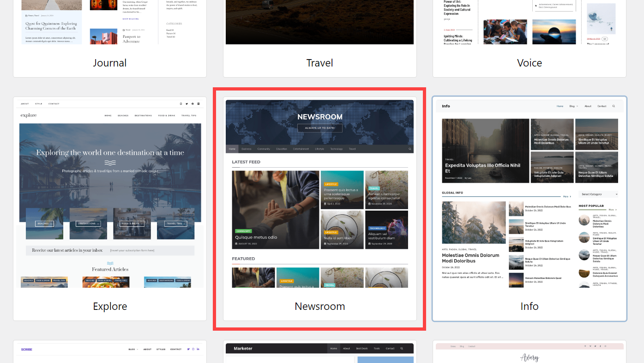This screenshot has height=363, width=644.
Task: Click Scribe logo in Scribe preview
Action: [x=27, y=350]
